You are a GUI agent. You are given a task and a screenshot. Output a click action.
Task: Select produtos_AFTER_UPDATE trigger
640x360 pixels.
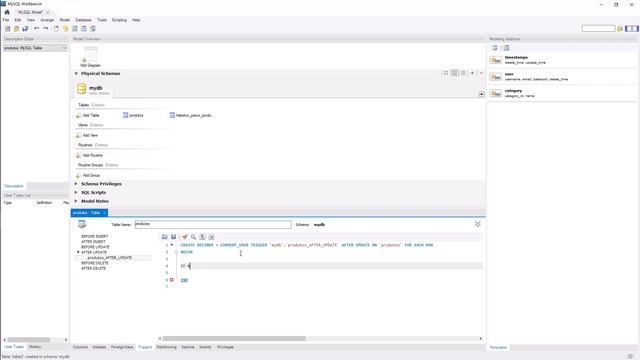click(x=109, y=258)
